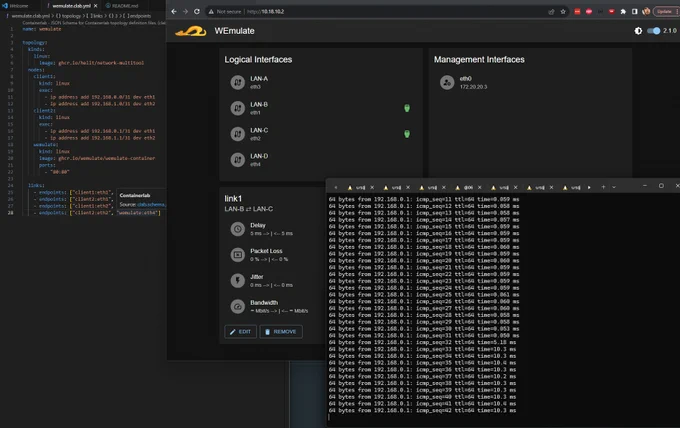This screenshot has width=680, height=428.
Task: Click the terminal line with icmp_seq=42
Action: 422,410
